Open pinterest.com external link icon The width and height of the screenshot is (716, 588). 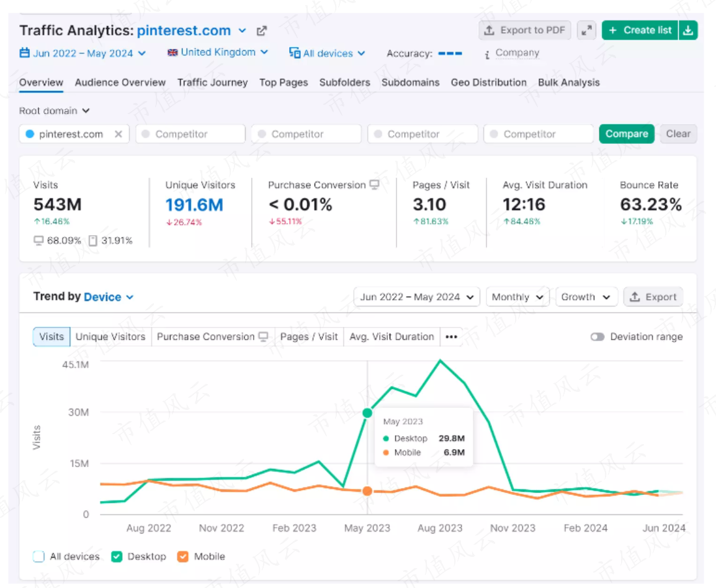click(x=262, y=31)
